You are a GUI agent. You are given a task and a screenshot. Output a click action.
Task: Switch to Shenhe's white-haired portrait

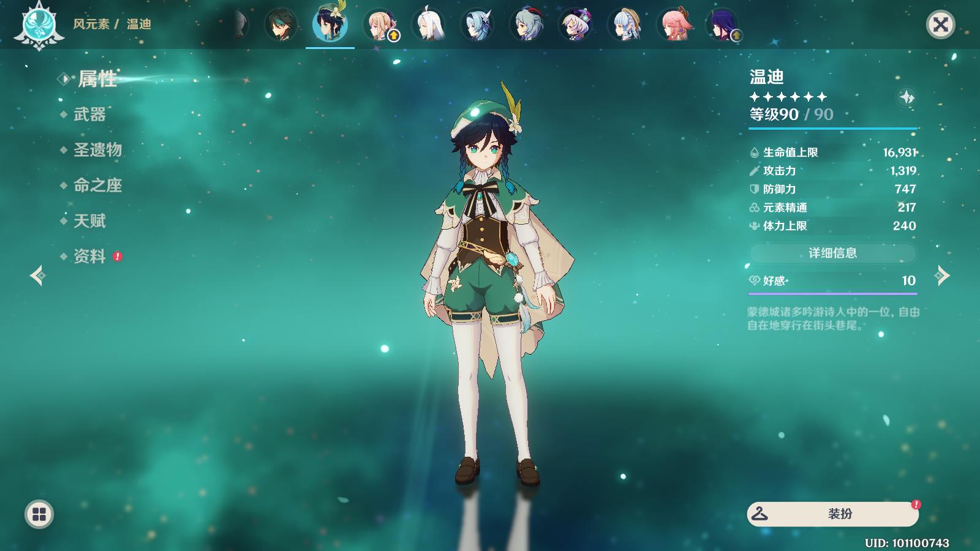pyautogui.click(x=428, y=25)
